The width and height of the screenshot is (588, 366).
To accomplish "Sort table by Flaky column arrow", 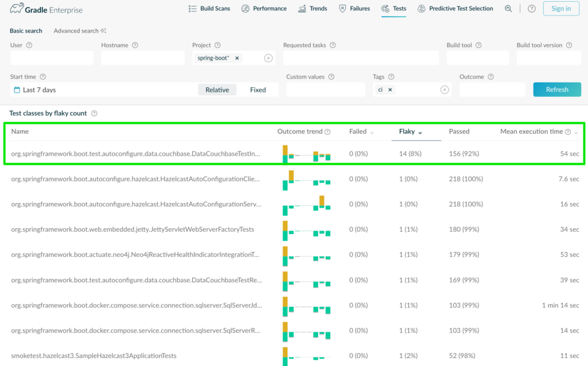I will (420, 133).
